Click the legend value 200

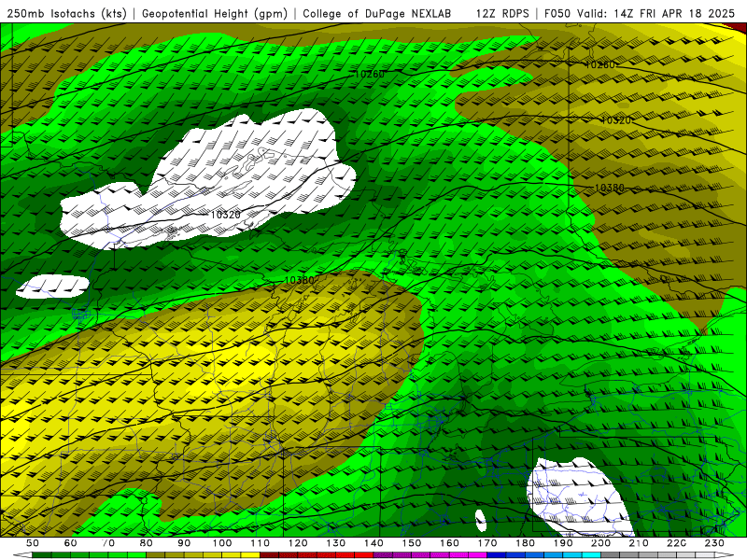point(600,543)
